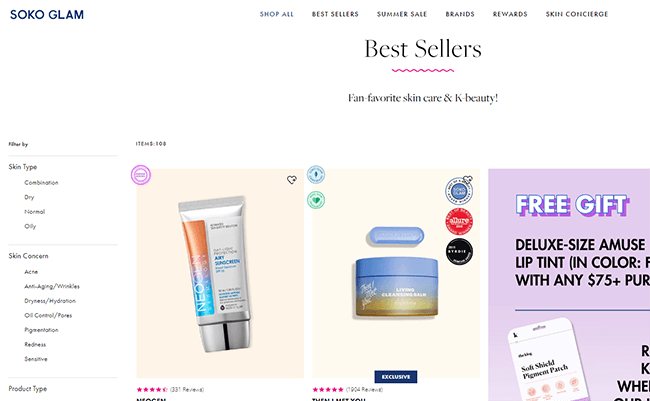Click the Soko Glam award winner badge
Screen dimensions: 650x401
(x=459, y=192)
